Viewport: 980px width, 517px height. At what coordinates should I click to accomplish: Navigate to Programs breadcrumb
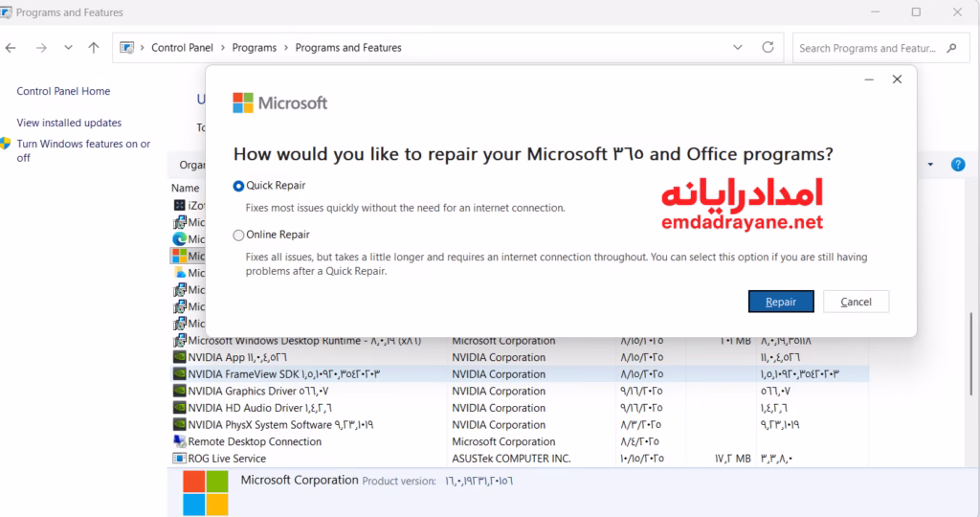click(x=254, y=48)
